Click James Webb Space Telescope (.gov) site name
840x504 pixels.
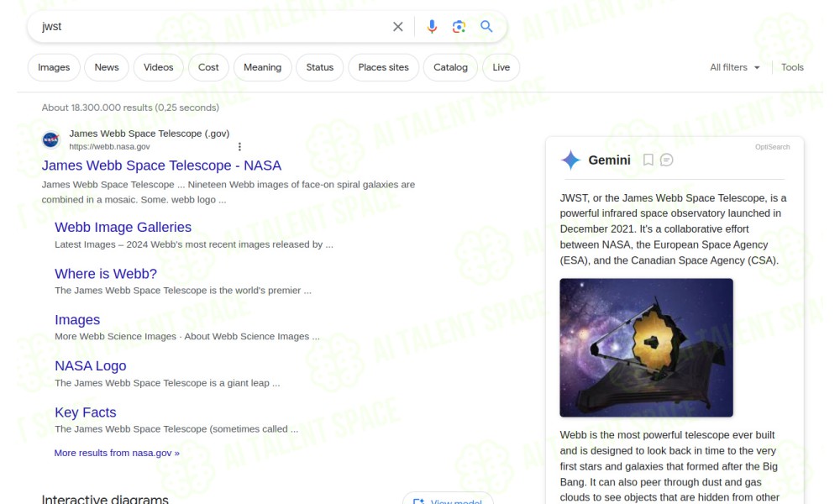(x=149, y=134)
